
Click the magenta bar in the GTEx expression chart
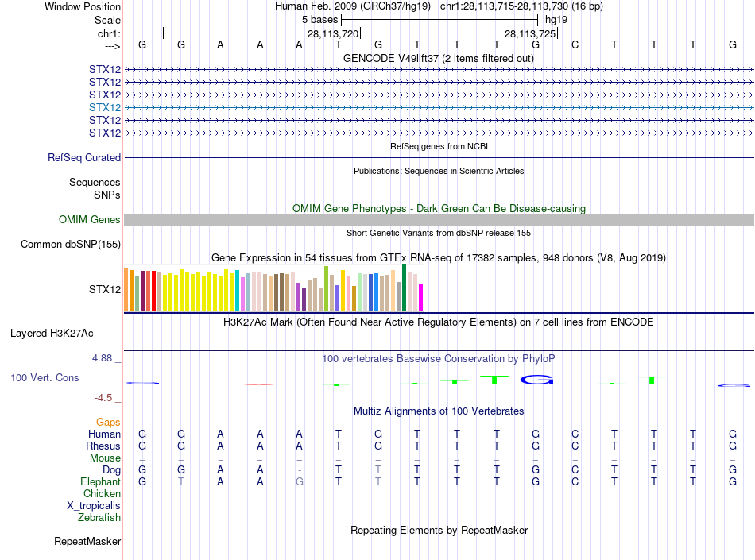(421, 298)
